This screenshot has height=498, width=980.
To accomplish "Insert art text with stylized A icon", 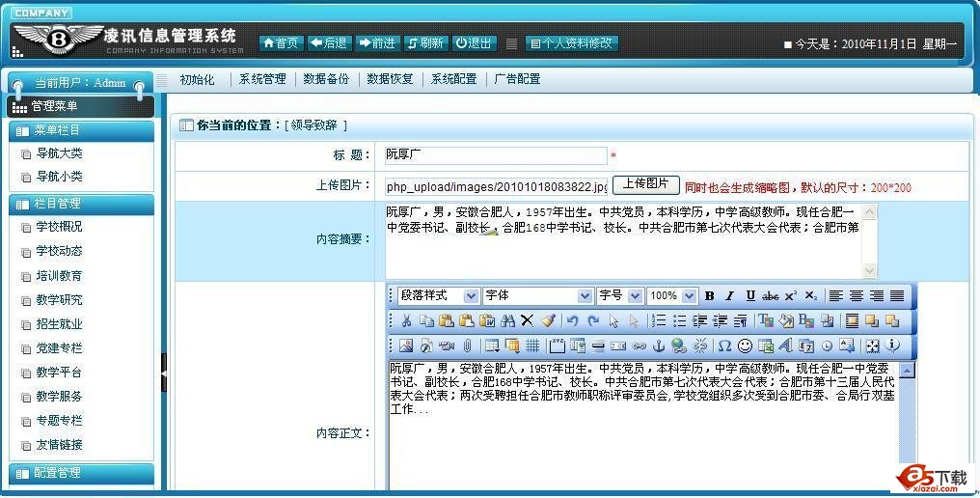I will coord(785,346).
